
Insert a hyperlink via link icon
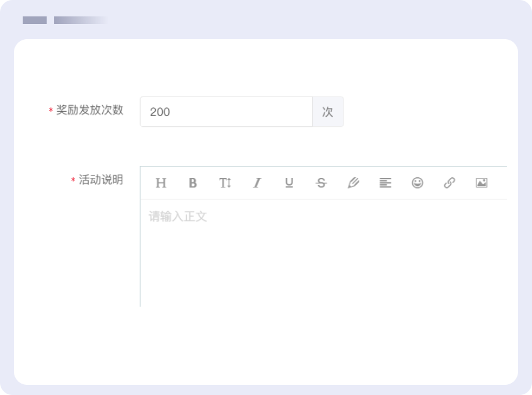pyautogui.click(x=449, y=183)
